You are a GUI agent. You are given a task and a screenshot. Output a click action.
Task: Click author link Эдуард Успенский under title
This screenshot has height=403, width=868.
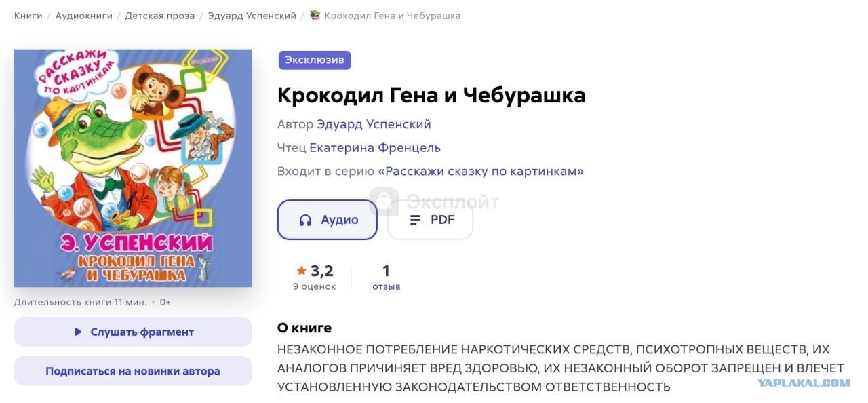[374, 124]
